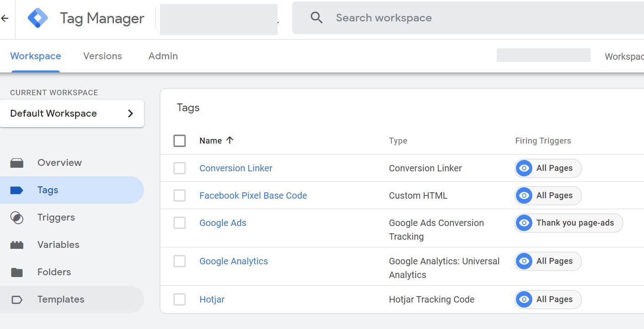The height and width of the screenshot is (329, 644).
Task: Click the Google Ads Conversion Tracking type cell
Action: point(436,230)
